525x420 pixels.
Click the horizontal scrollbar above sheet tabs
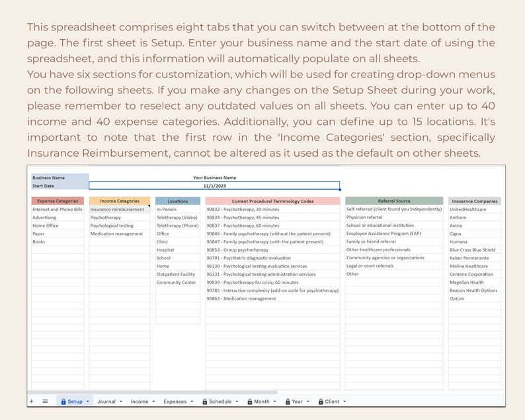coord(152,392)
